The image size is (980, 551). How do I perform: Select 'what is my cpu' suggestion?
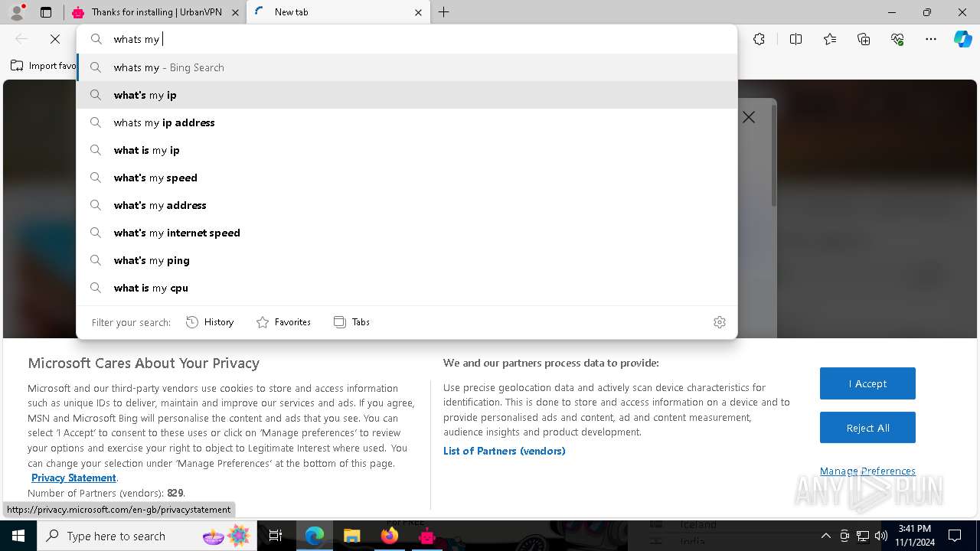[407, 288]
